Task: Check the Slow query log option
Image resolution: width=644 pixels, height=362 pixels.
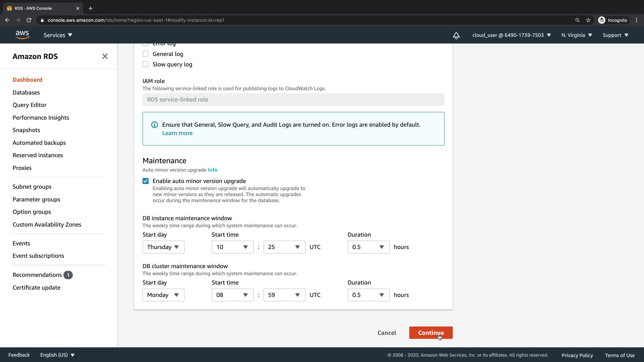Action: click(146, 64)
